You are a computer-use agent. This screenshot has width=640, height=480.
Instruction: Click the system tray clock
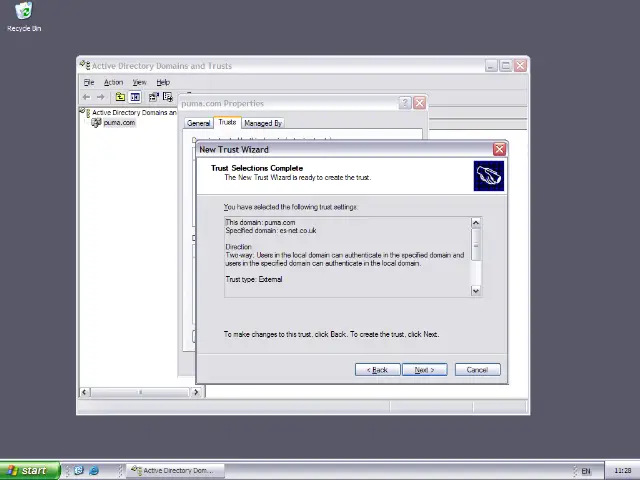[x=622, y=471]
